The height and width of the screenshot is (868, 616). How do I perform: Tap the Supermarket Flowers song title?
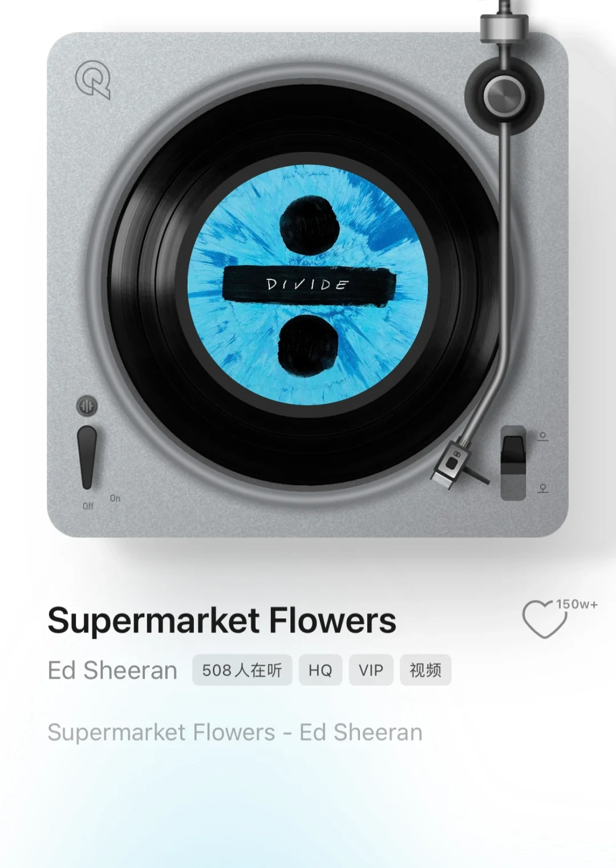(x=222, y=620)
